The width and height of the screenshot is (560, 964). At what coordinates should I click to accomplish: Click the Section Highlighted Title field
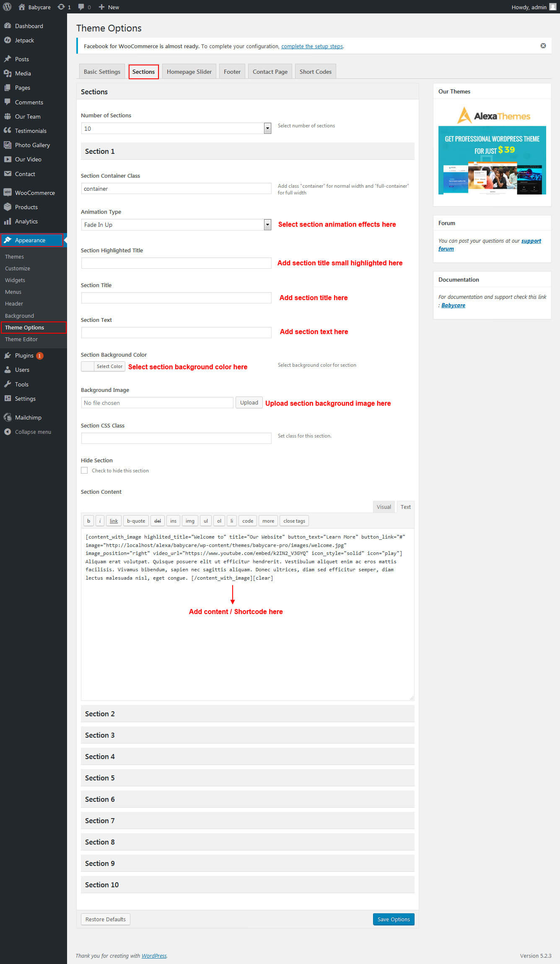tap(176, 263)
